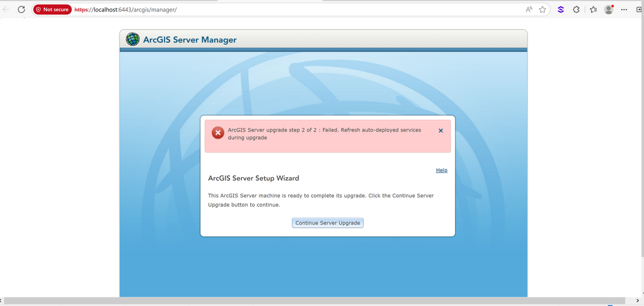Click the sidebar toggle icon at far right
This screenshot has height=306, width=644.
[x=639, y=10]
